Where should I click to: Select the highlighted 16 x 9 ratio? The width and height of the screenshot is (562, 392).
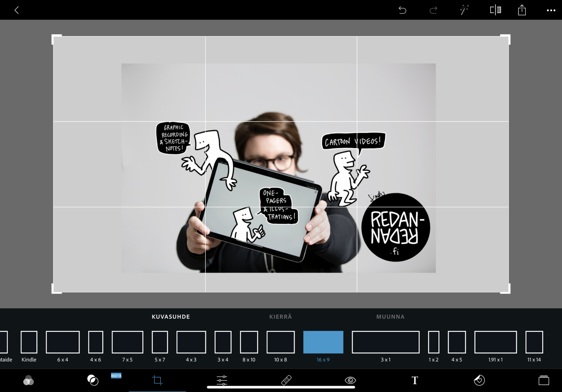[x=323, y=346]
